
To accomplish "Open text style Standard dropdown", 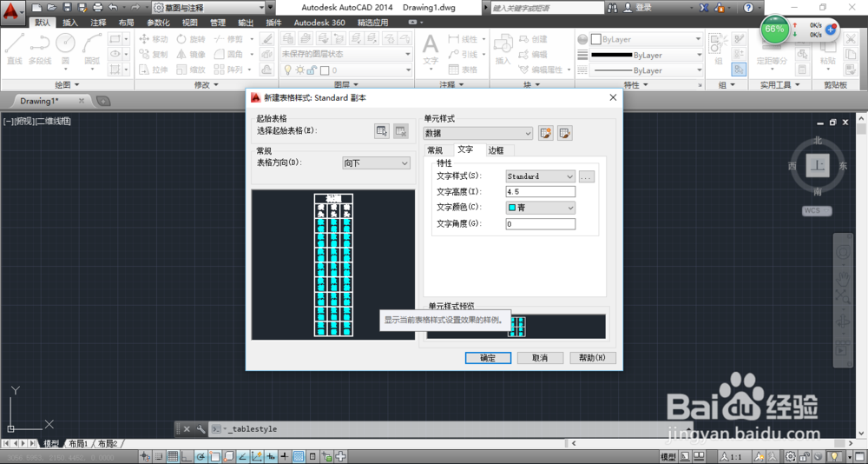I will [x=540, y=176].
